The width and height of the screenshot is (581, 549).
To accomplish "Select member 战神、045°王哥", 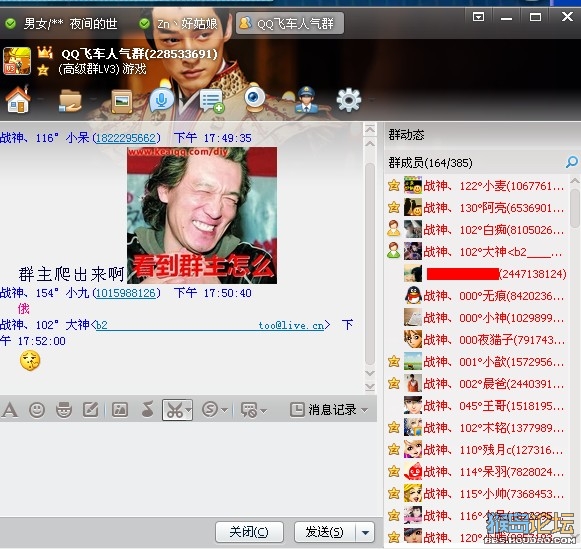I will tap(477, 406).
